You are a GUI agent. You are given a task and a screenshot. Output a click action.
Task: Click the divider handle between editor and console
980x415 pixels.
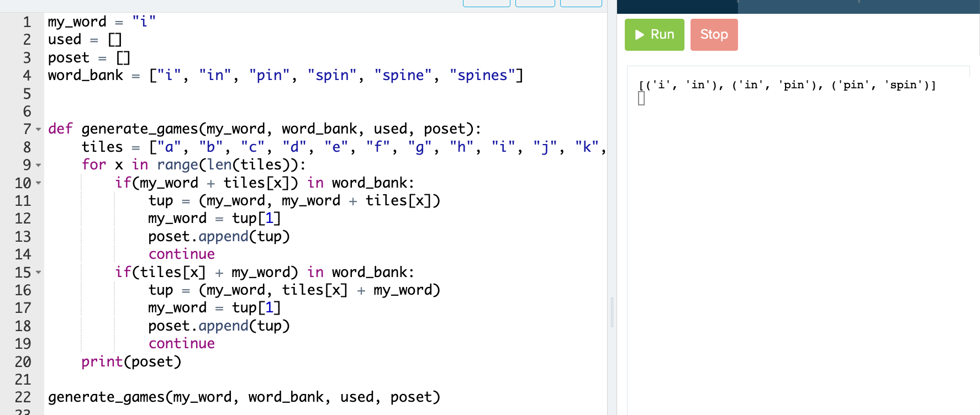click(x=612, y=312)
